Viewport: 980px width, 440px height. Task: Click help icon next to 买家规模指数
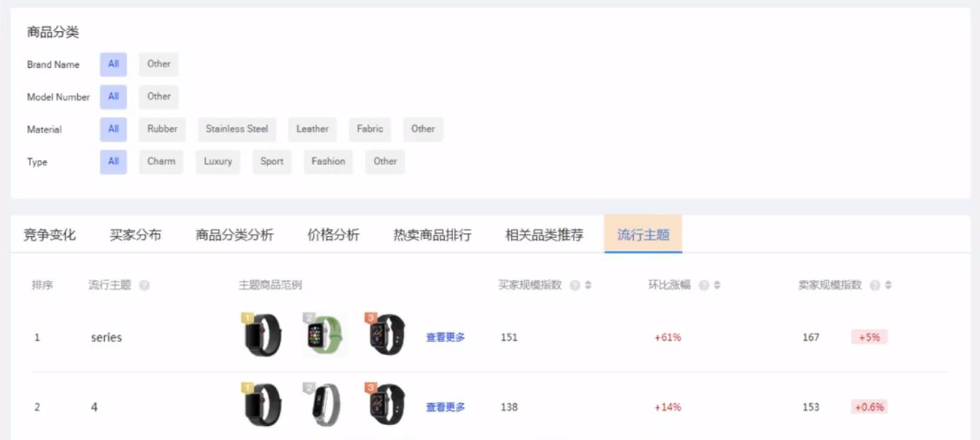pos(575,286)
